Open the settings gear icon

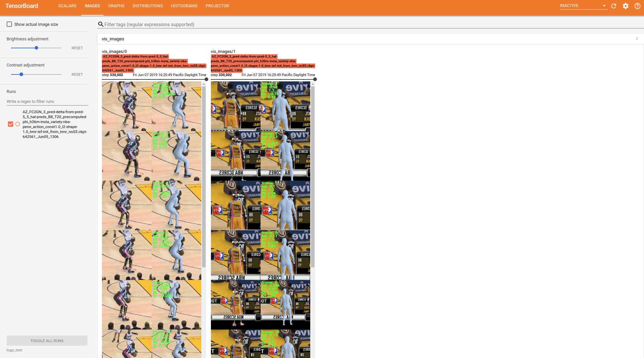click(625, 6)
